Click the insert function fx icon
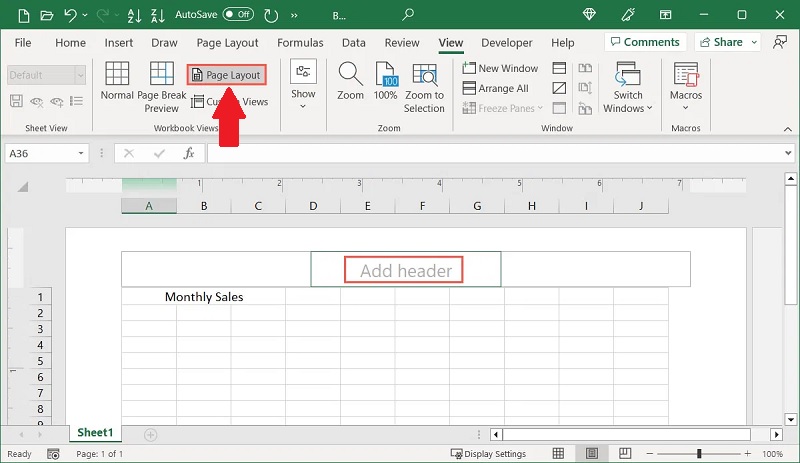This screenshot has width=800, height=463. [188, 153]
